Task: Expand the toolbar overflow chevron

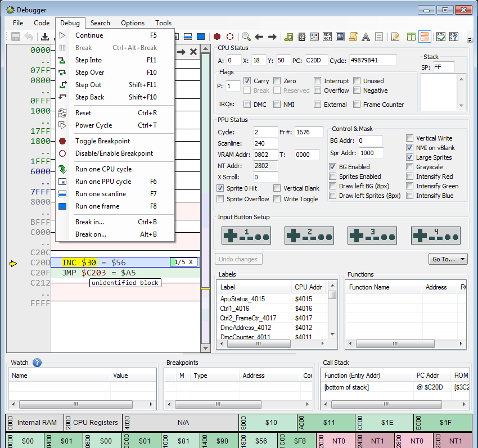Action: pos(470,40)
